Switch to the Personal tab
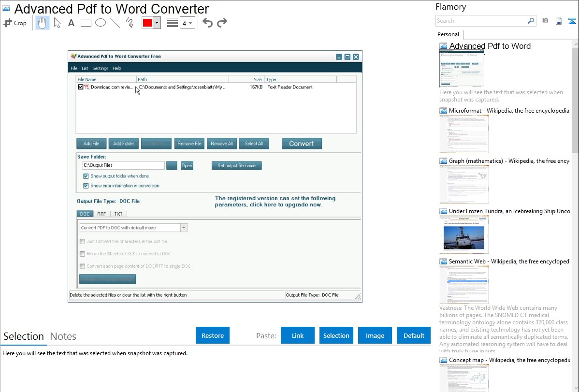Image resolution: width=579 pixels, height=392 pixels. tap(448, 34)
